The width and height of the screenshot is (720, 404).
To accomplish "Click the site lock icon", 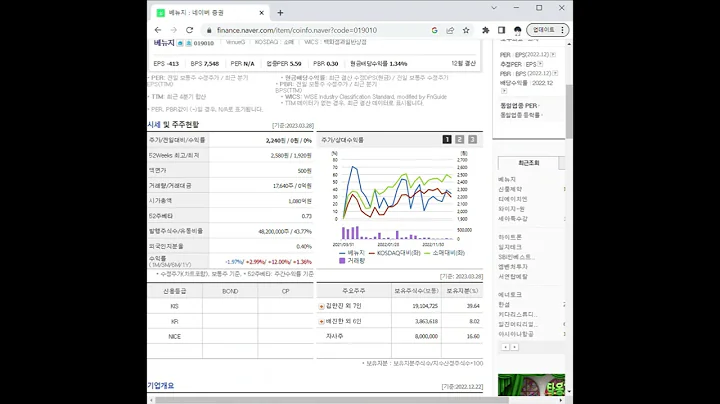I will tap(209, 30).
